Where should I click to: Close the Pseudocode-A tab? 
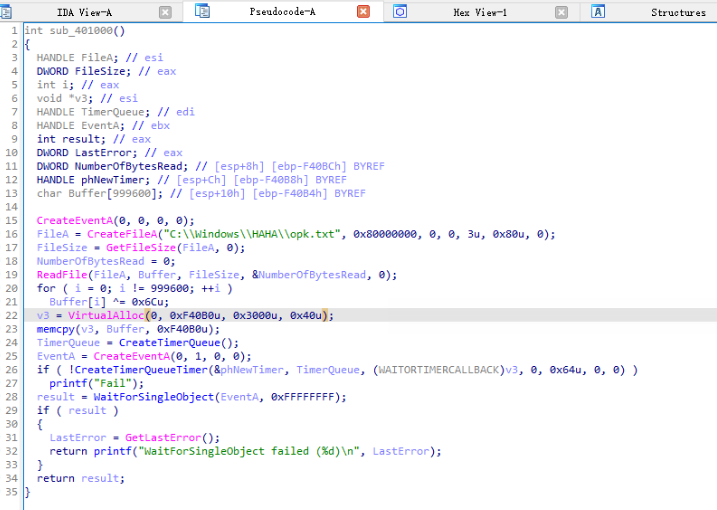pyautogui.click(x=363, y=12)
